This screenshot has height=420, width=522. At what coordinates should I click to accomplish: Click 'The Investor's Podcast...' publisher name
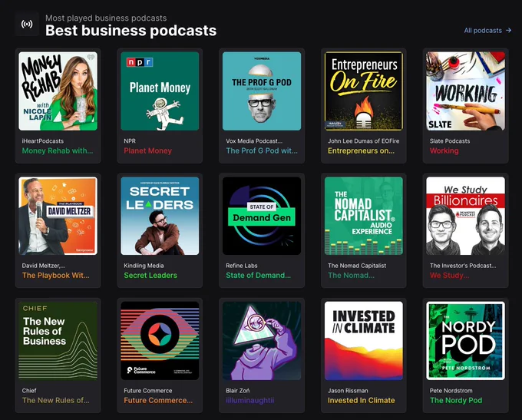[x=463, y=266]
